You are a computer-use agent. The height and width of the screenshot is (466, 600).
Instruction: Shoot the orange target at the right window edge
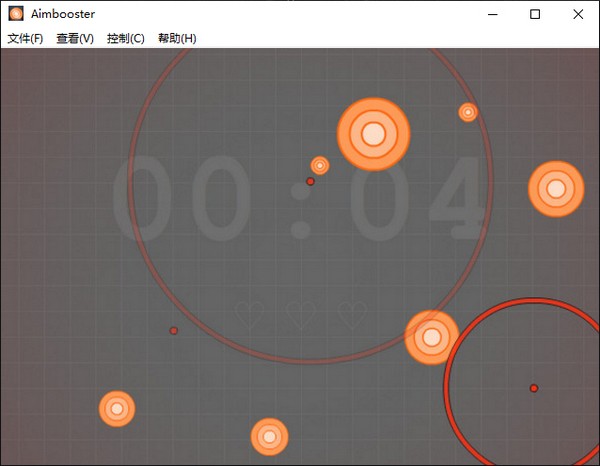pos(556,189)
